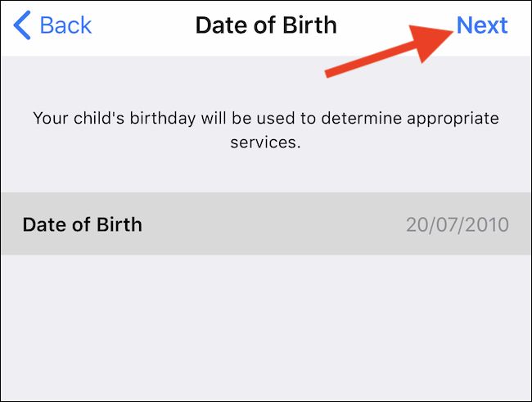This screenshot has width=532, height=402.
Task: Open the date picker showing 20/07/2010
Action: pyautogui.click(x=457, y=224)
